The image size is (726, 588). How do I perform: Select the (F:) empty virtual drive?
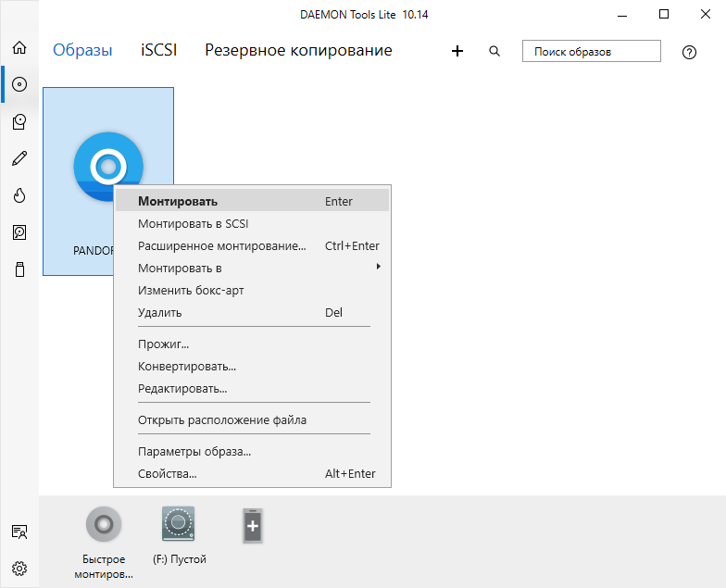click(x=178, y=524)
